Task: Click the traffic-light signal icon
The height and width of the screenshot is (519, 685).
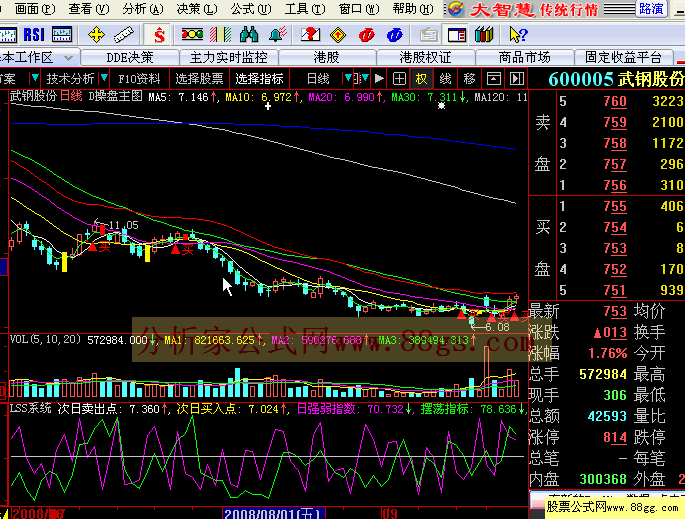Action: pos(192,35)
